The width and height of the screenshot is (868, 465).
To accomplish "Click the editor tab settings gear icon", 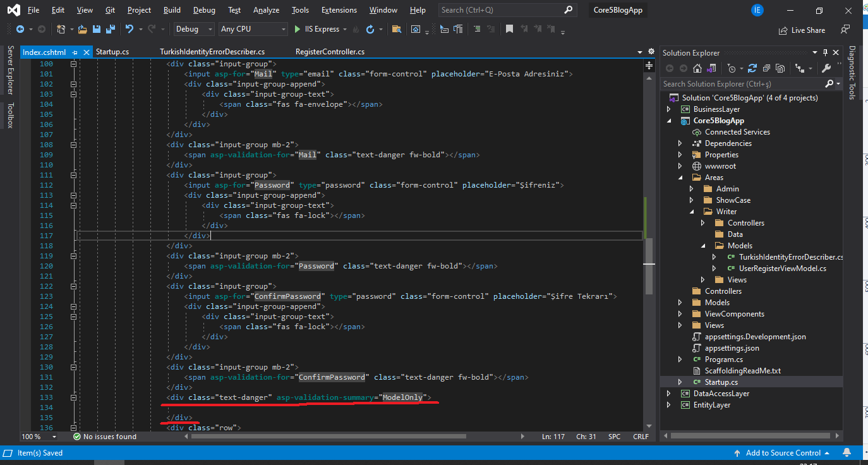I will click(x=651, y=52).
